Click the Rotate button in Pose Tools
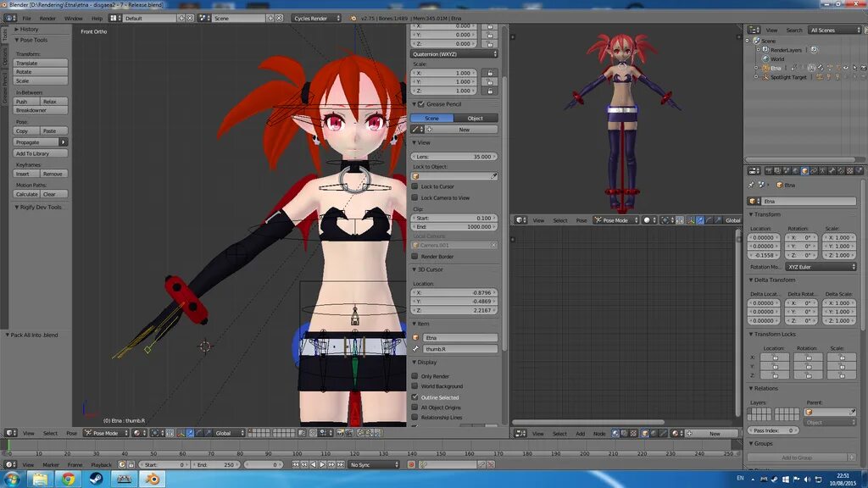 pos(41,72)
